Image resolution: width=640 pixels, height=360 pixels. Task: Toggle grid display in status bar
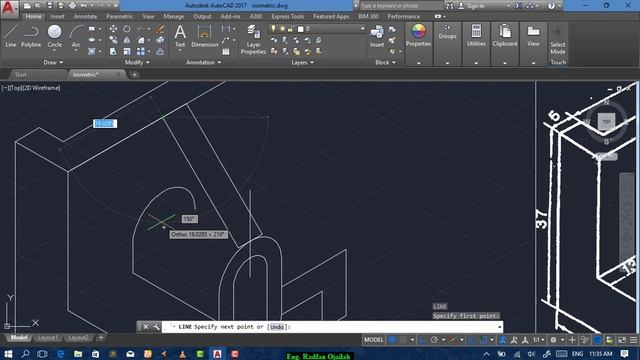coord(392,340)
